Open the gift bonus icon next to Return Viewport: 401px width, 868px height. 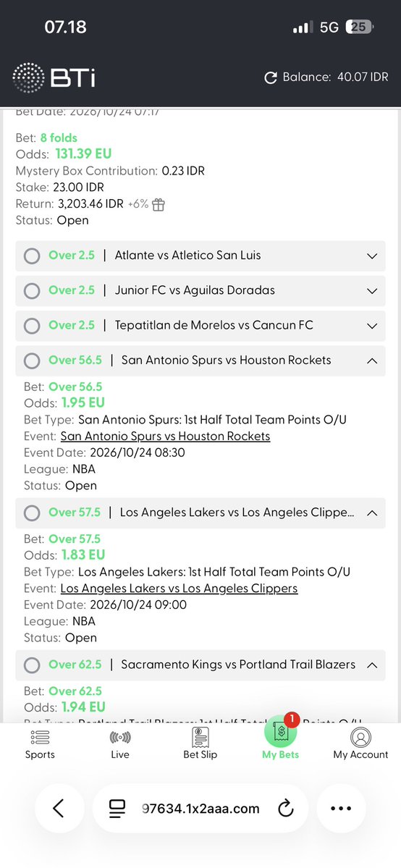tap(159, 204)
